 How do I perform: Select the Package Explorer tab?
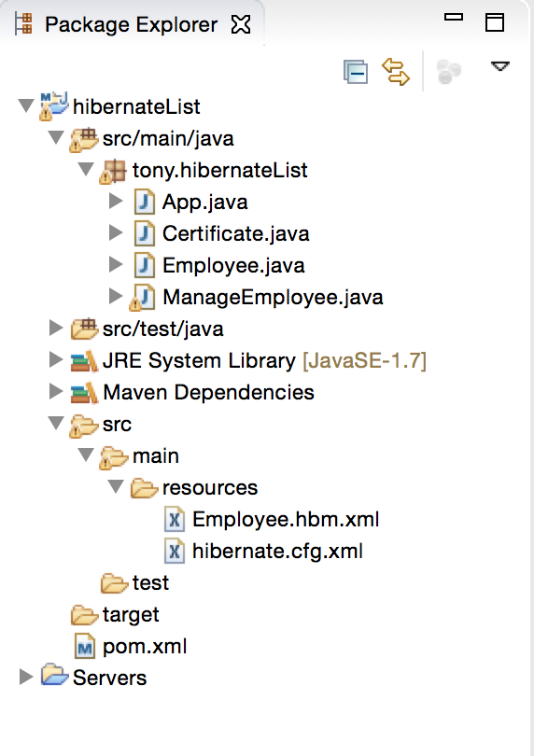132,24
